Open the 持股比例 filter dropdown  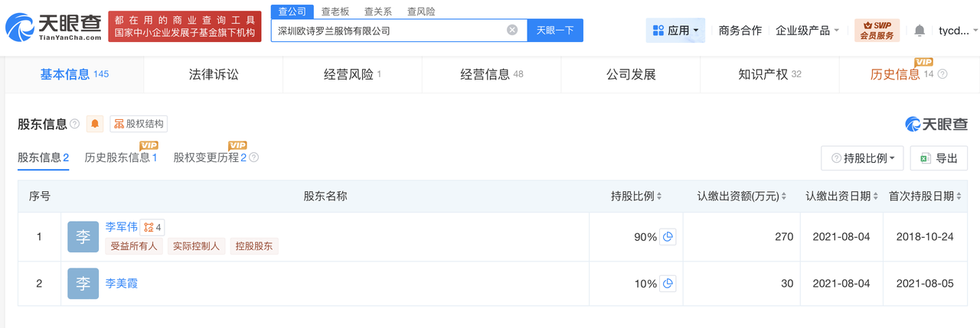pyautogui.click(x=862, y=158)
